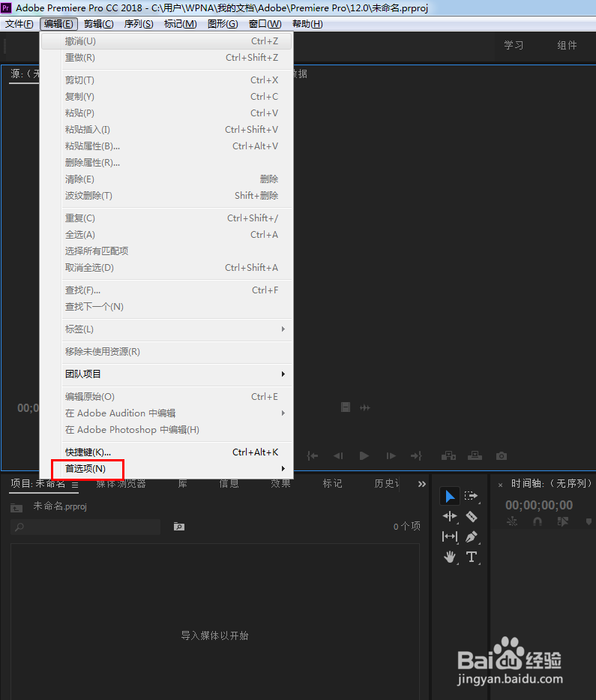Switch to the 标记 panel tab
The image size is (596, 700).
click(332, 484)
